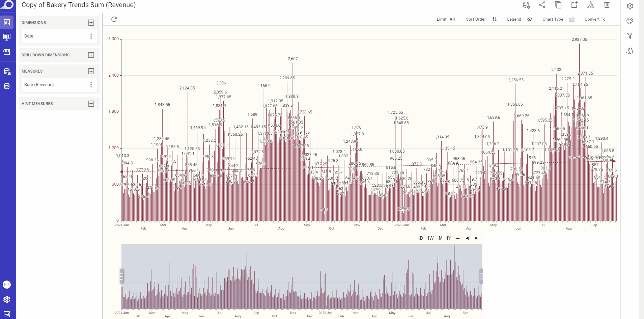Open the style cards icon on right
This screenshot has width=644, height=319.
(630, 51)
